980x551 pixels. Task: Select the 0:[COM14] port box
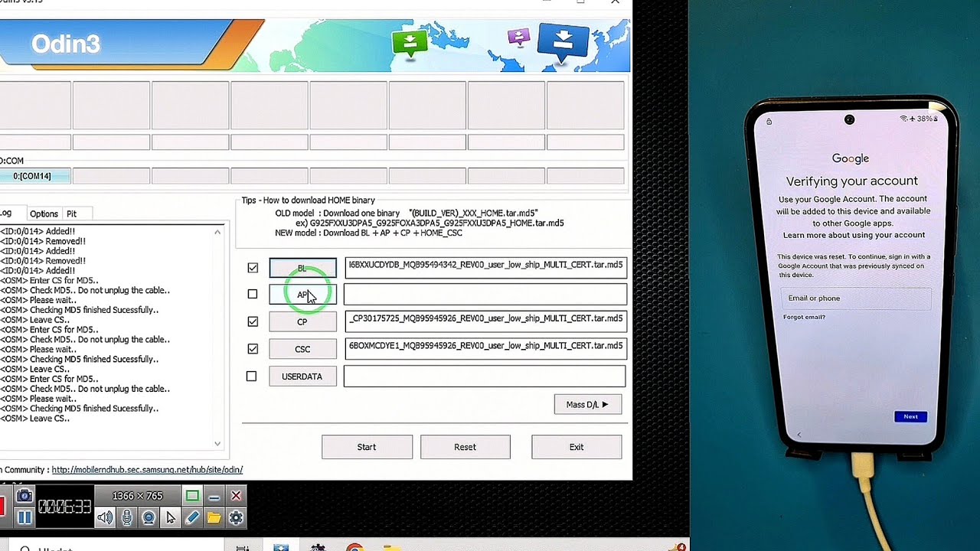point(35,176)
